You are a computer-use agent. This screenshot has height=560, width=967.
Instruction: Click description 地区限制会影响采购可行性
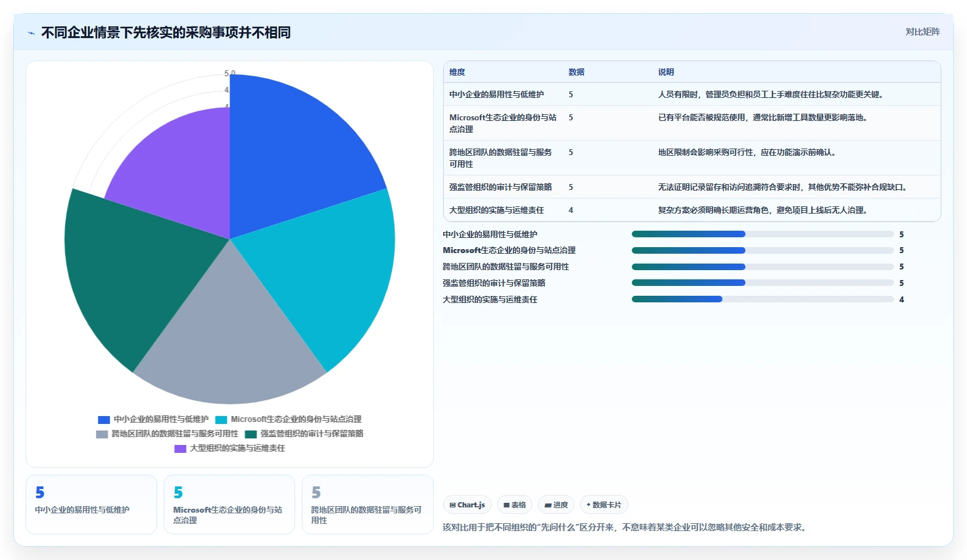747,152
